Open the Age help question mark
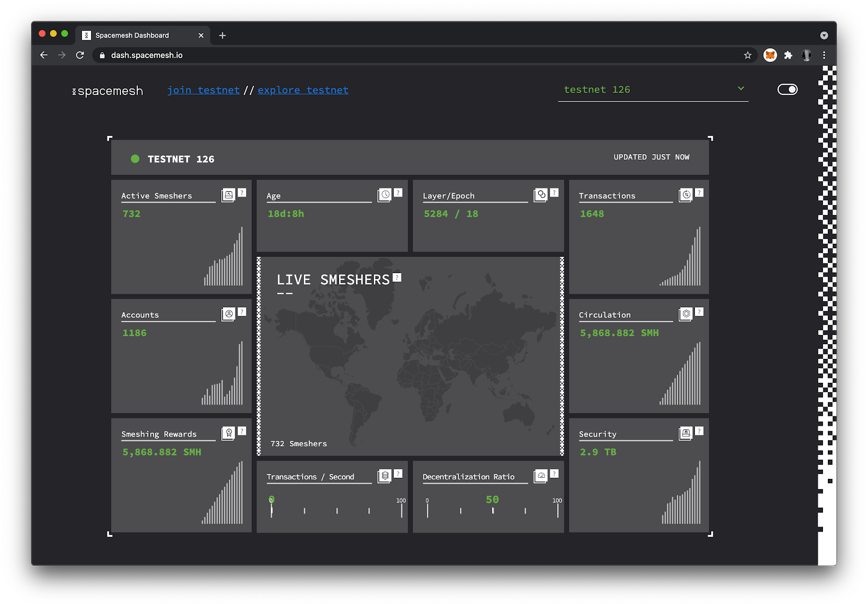Screen dimensions: 868x607 (398, 193)
